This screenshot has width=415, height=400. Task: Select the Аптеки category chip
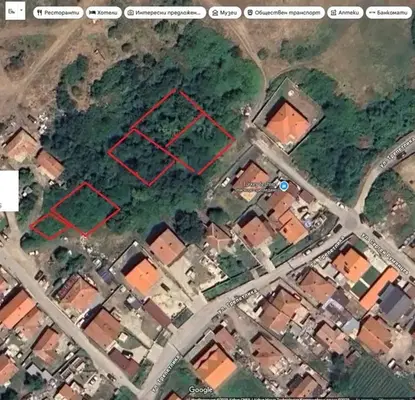pos(345,13)
